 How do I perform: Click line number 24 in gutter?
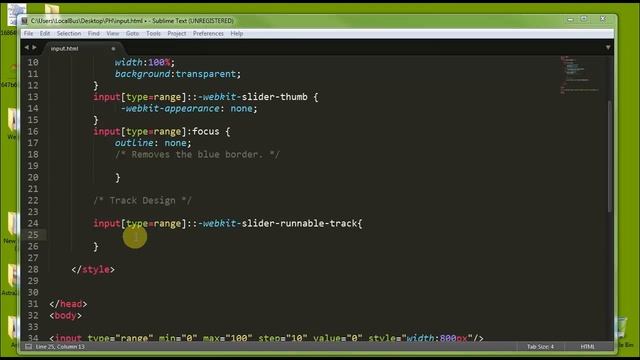33,223
